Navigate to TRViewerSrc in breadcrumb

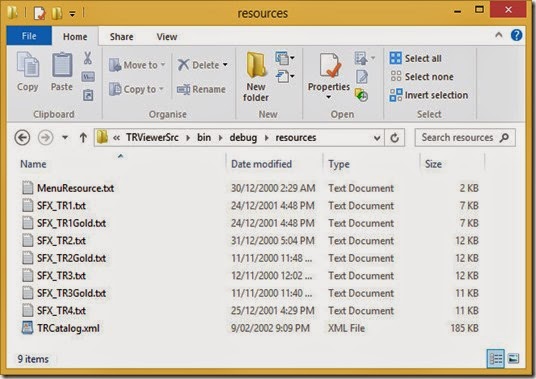(x=152, y=137)
